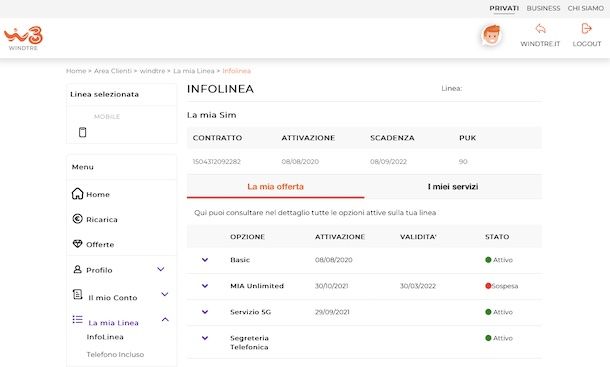The height and width of the screenshot is (367, 610).
Task: Open Offerte in sidebar menu
Action: pos(100,244)
